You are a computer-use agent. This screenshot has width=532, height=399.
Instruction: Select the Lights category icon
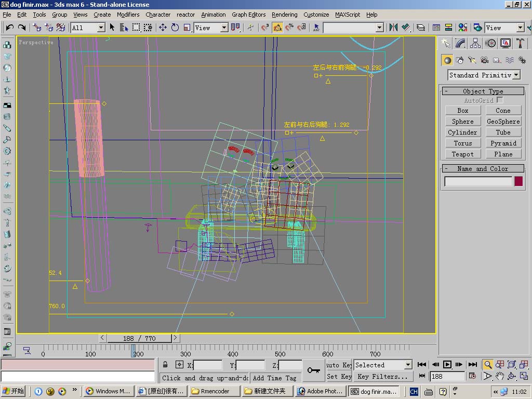[x=472, y=60]
